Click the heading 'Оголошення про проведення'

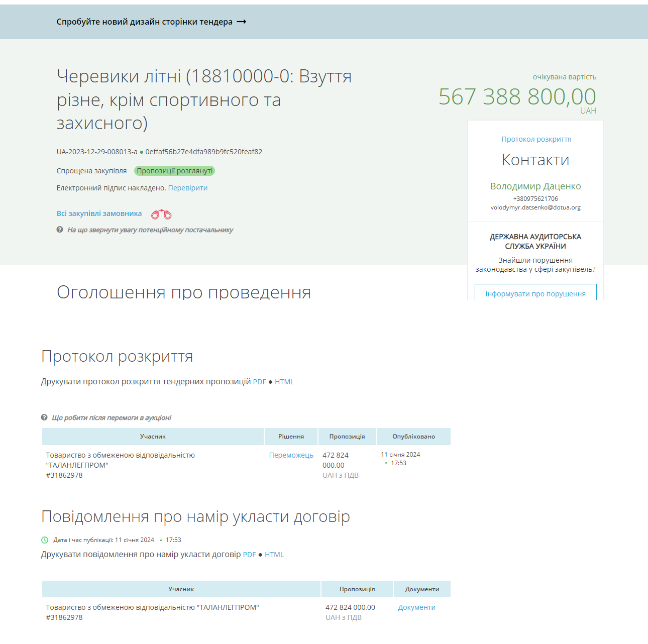pos(184,292)
